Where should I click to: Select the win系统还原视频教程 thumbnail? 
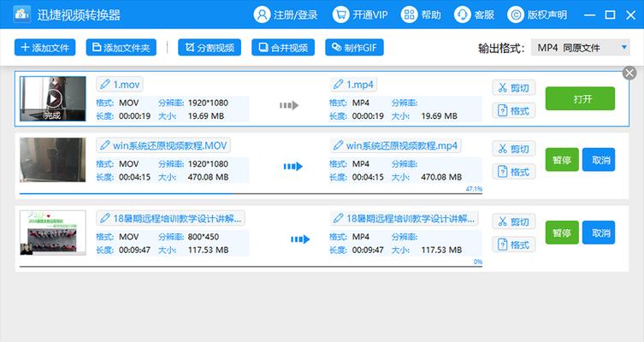pos(52,160)
